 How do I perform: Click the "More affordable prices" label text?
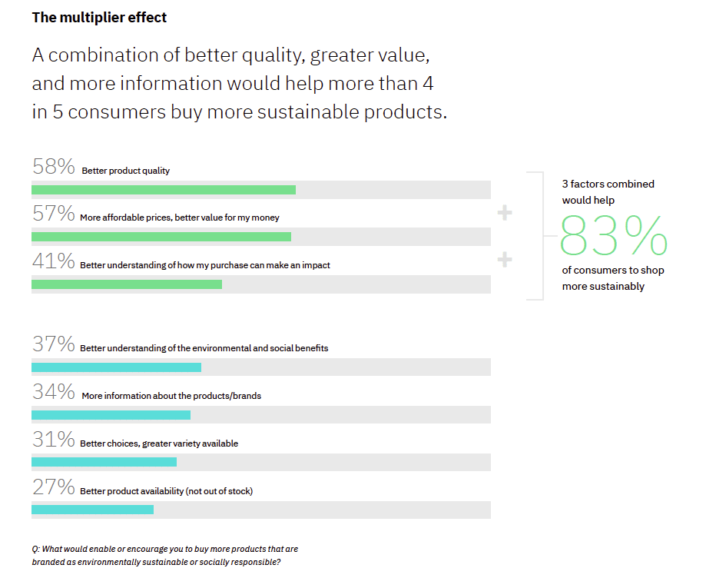point(179,218)
